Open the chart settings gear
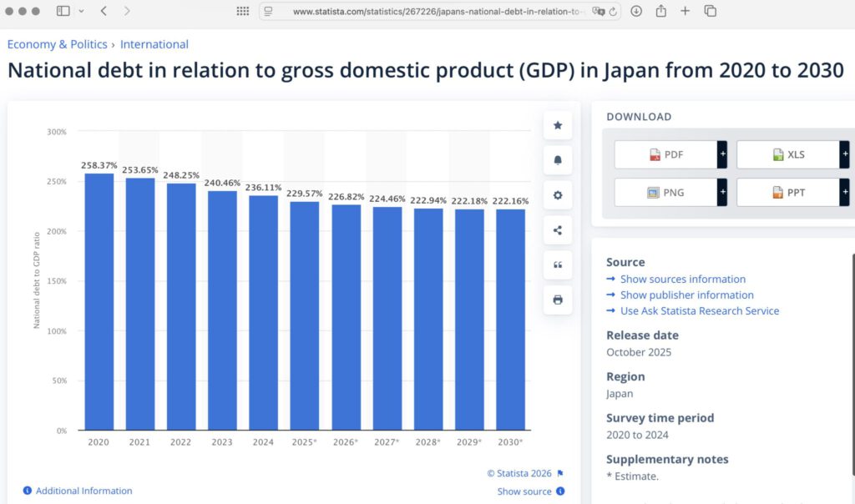 coord(557,195)
